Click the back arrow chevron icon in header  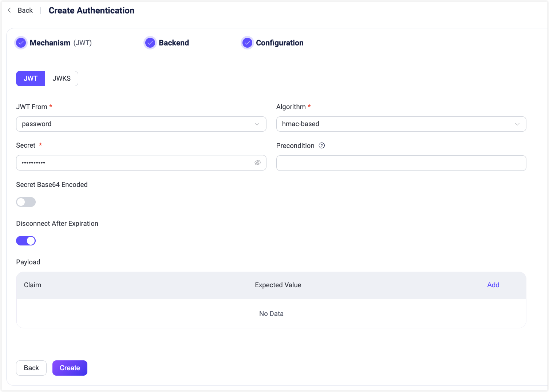click(x=9, y=11)
